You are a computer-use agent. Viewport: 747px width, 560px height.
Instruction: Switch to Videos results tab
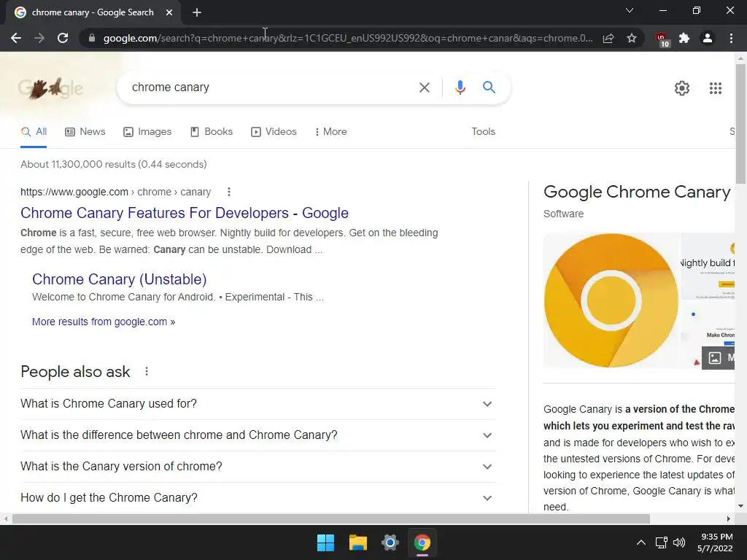(274, 132)
